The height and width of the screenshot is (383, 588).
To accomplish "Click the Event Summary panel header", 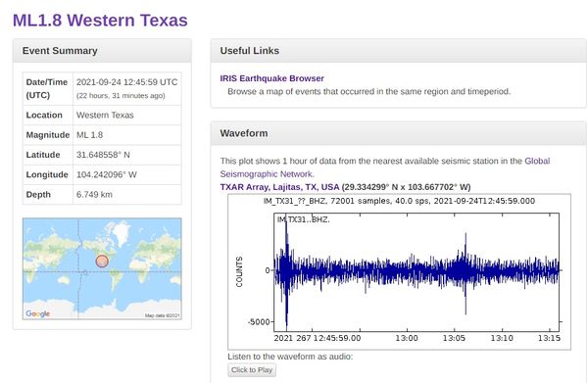I will click(102, 51).
